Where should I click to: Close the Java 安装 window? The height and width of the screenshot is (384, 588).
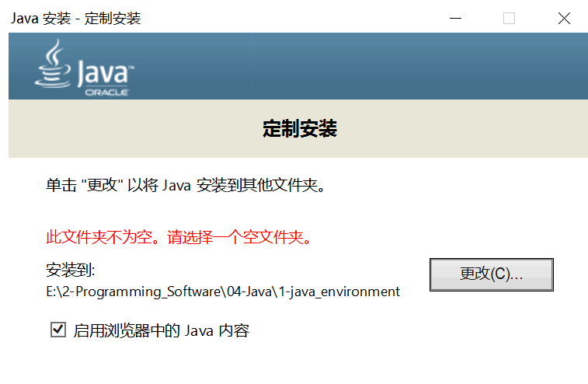[x=564, y=18]
